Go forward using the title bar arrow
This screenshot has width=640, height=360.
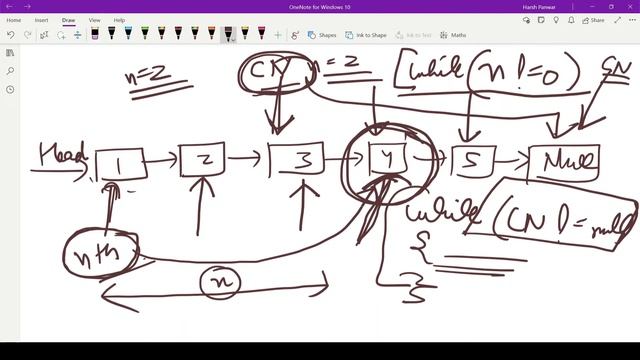(x=27, y=7)
